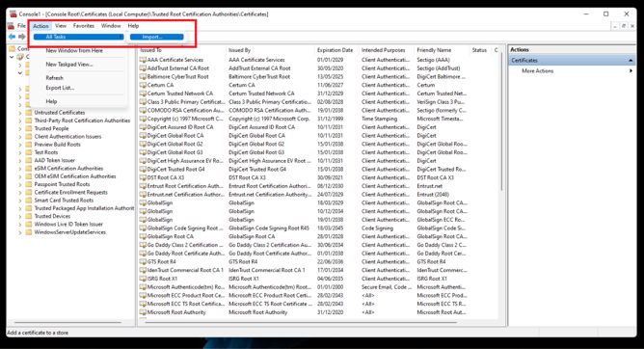Open the View menu
Viewport: 644px width, 349px height.
[61, 26]
